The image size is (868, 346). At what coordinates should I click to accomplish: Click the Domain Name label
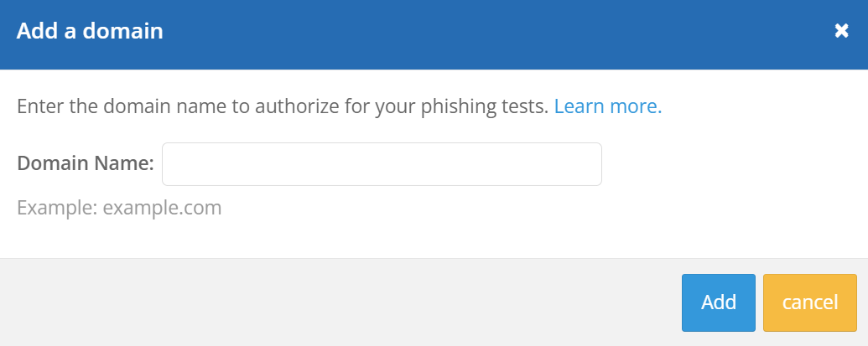(x=86, y=163)
